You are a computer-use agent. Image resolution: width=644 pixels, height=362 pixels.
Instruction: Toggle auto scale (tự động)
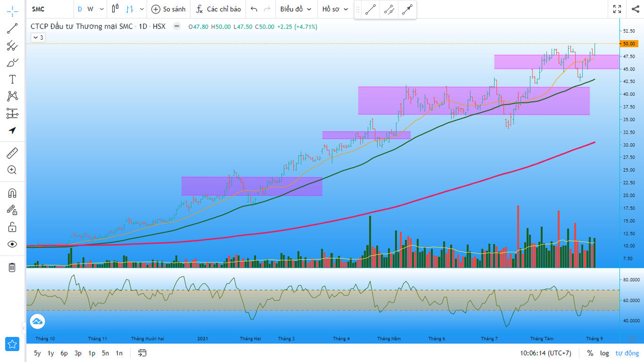pyautogui.click(x=627, y=353)
